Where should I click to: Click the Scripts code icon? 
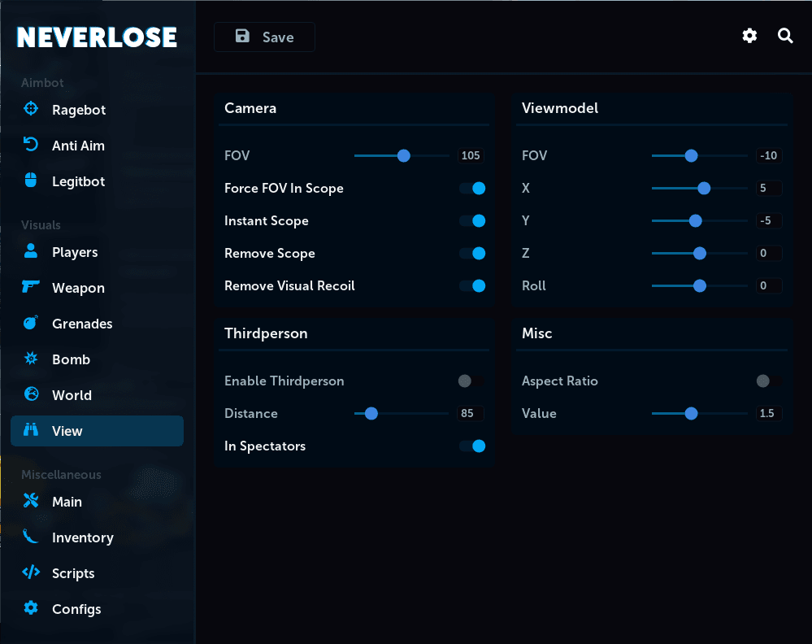[31, 572]
